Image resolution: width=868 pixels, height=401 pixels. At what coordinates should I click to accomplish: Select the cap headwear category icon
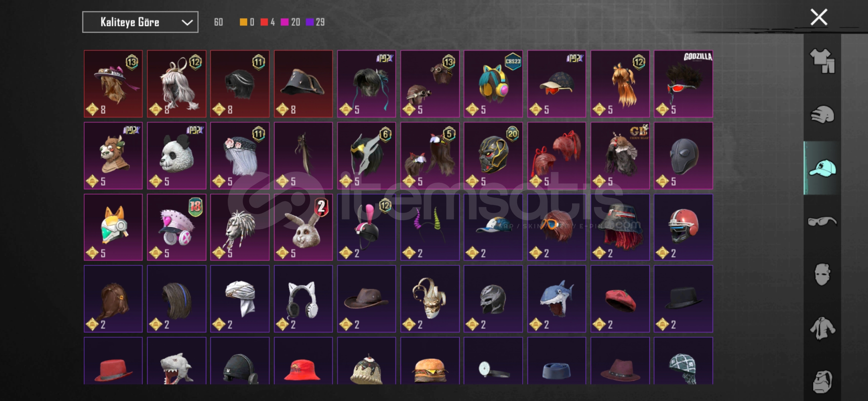tap(822, 168)
